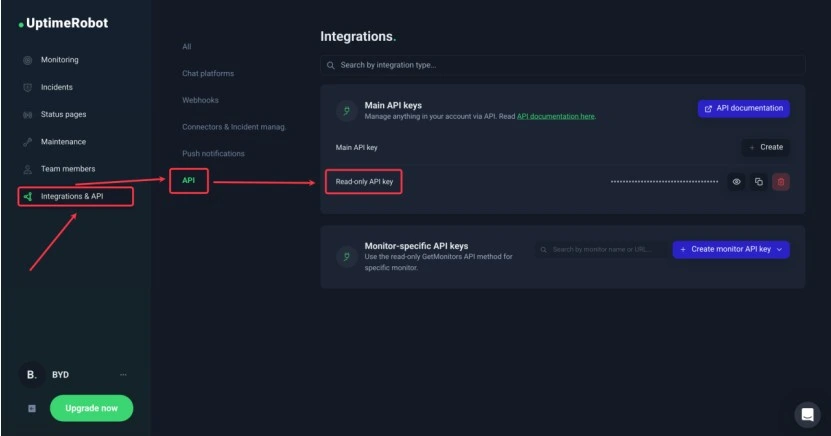The image size is (831, 436).
Task: Open Monitoring from the sidebar
Action: (59, 60)
